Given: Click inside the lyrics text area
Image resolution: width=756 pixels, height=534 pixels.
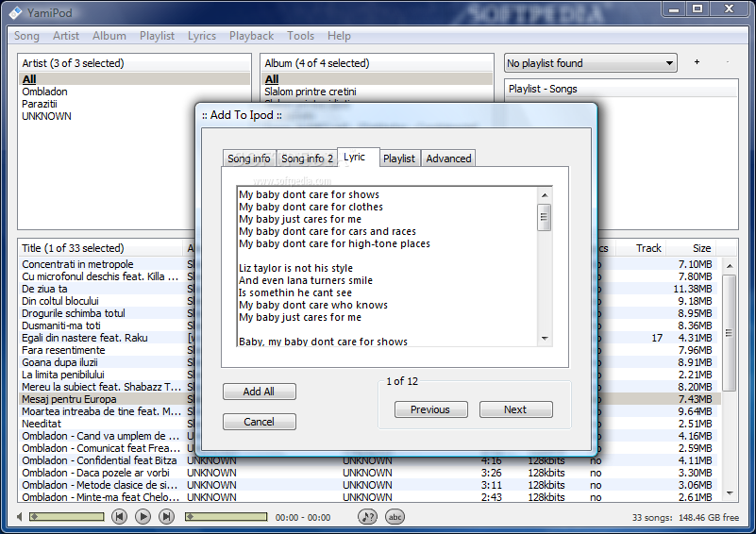Looking at the screenshot, I should 388,266.
